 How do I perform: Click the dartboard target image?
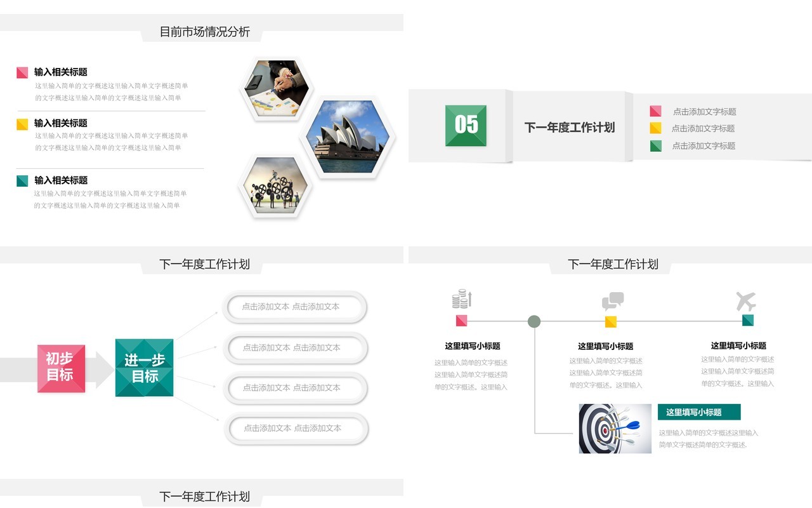click(615, 429)
